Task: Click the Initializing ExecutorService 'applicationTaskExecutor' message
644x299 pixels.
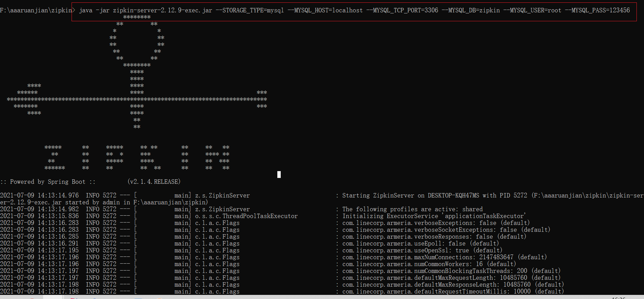Action: point(434,216)
